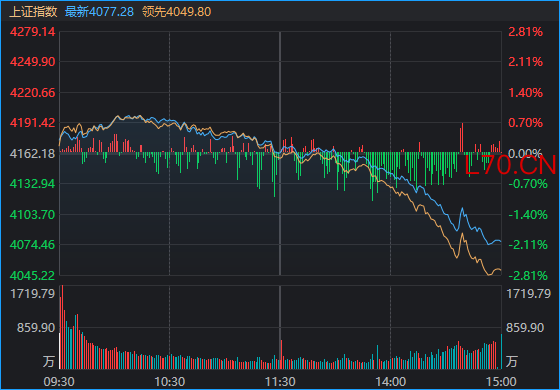The image size is (560, 390).
Task: Click the right volume label 859.90
Action: (525, 328)
